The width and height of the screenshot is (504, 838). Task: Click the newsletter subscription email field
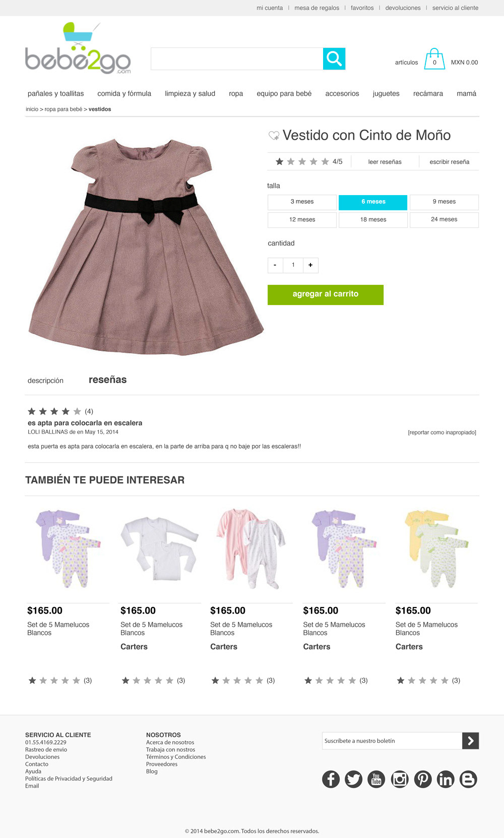(x=392, y=741)
